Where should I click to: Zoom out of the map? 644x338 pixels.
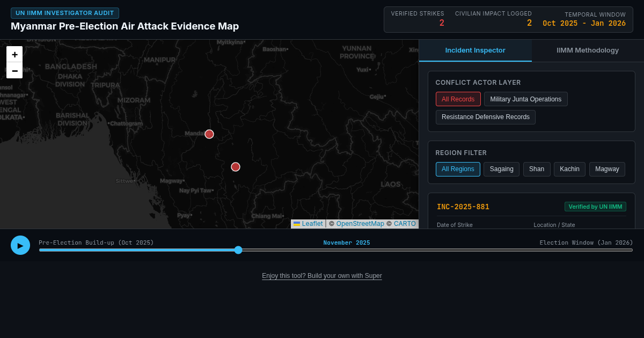click(x=14, y=70)
